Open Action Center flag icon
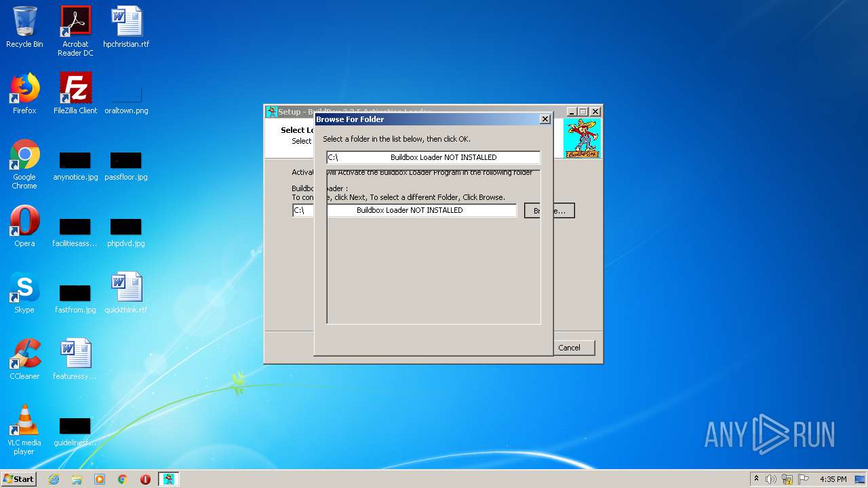This screenshot has height=488, width=868. [x=803, y=479]
